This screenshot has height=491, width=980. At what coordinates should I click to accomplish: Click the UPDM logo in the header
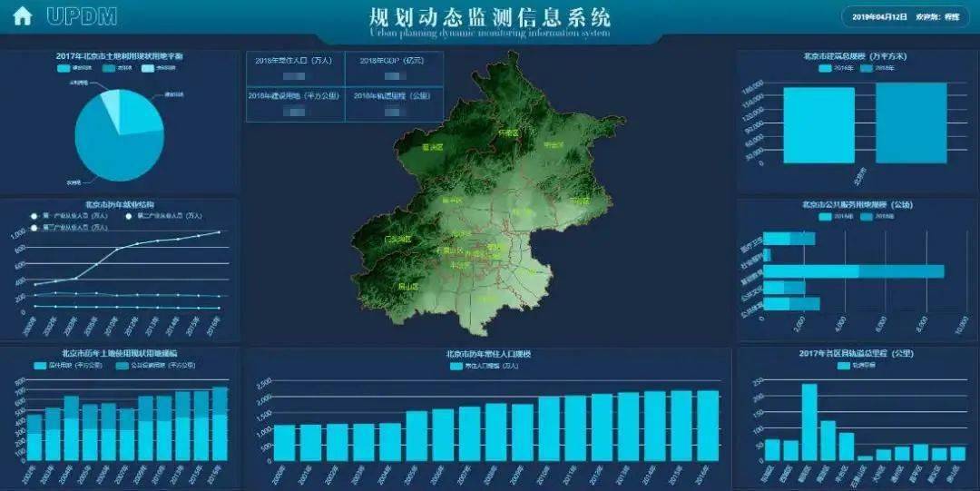click(82, 16)
